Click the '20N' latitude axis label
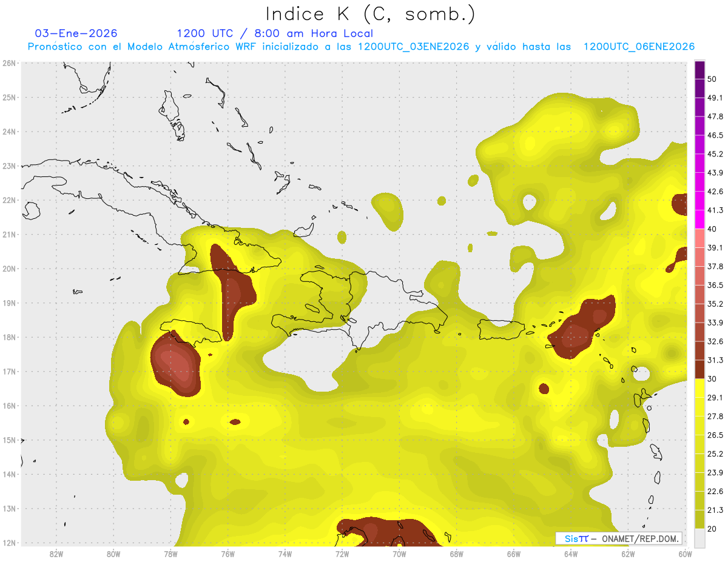 coord(9,269)
